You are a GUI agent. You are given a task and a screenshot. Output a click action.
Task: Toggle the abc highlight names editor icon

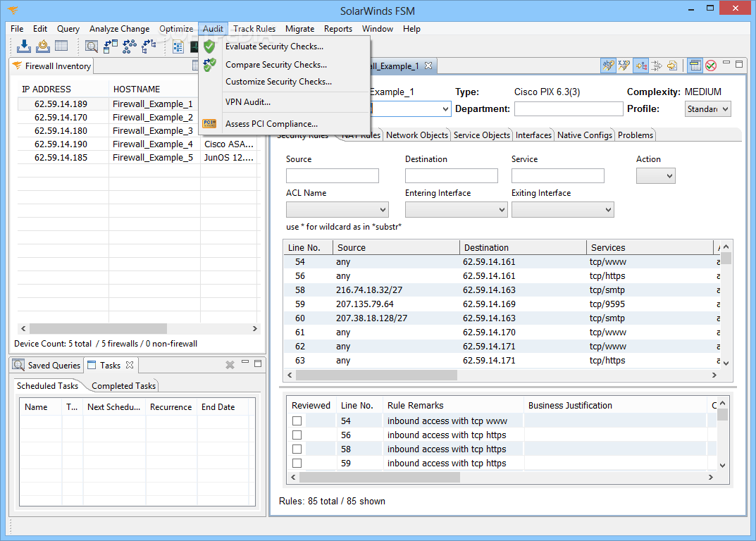tap(608, 66)
